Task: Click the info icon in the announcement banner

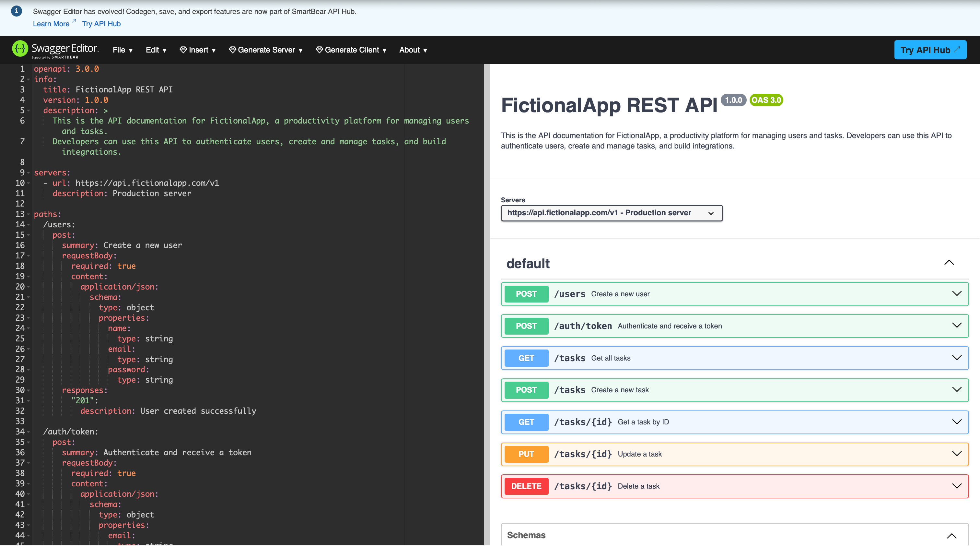Action: tap(16, 11)
